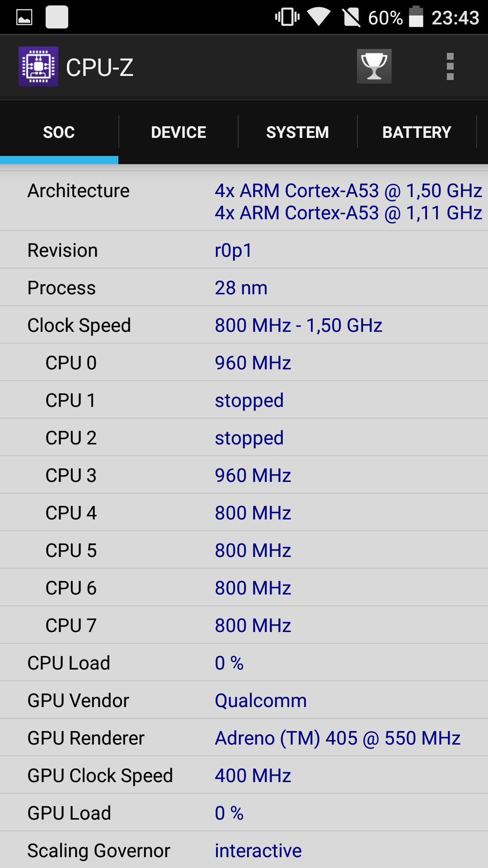This screenshot has width=488, height=868.
Task: Tap the Wi-Fi signal status icon
Action: pyautogui.click(x=319, y=17)
